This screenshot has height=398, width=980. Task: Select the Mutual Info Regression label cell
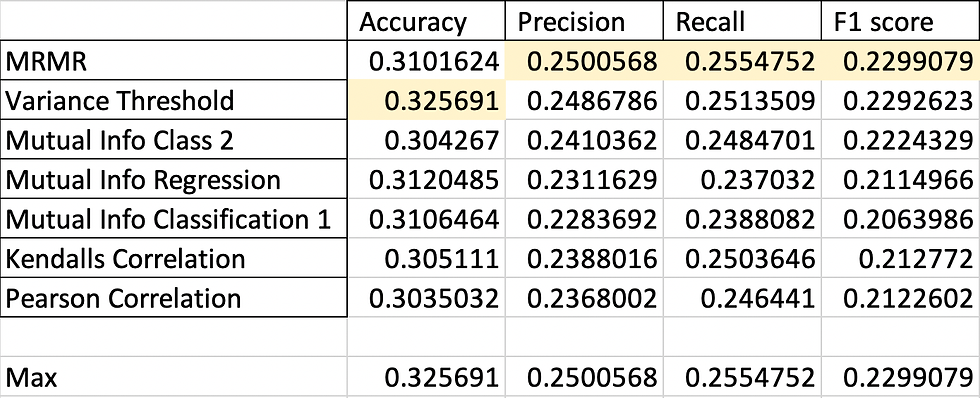click(x=174, y=179)
